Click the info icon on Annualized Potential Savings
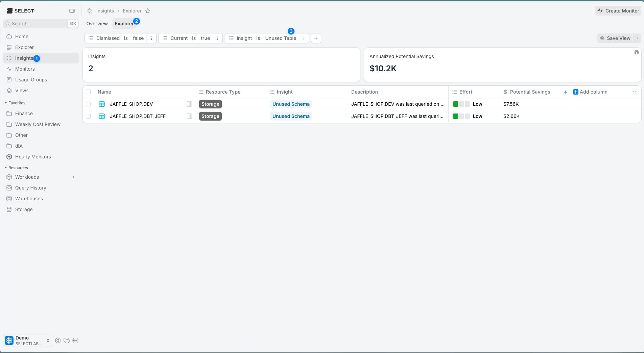Viewport: 644px width, 353px height. [x=637, y=52]
